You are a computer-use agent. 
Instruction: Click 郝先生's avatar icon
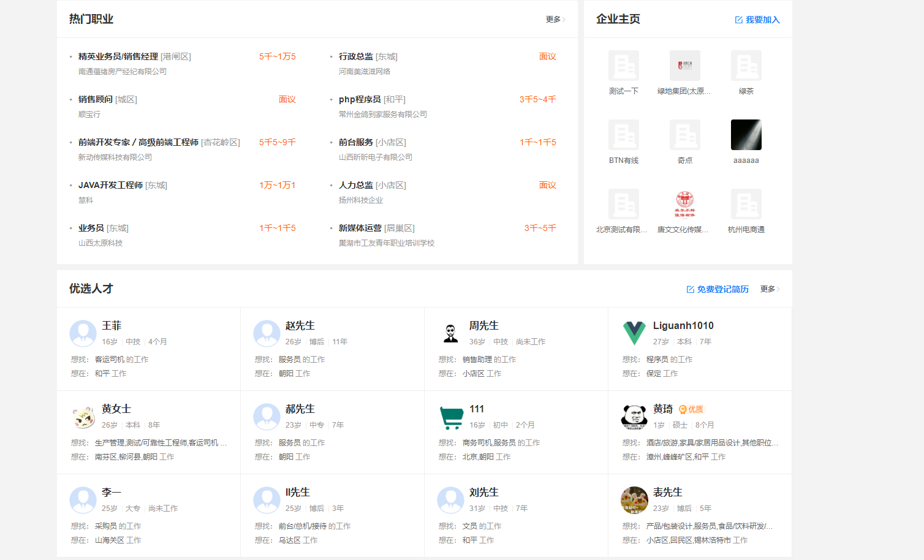267,417
